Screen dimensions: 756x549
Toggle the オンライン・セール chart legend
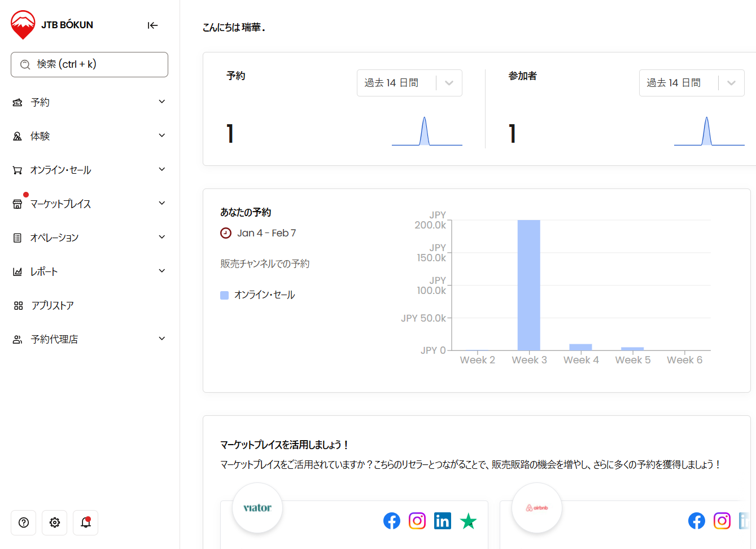pos(258,295)
